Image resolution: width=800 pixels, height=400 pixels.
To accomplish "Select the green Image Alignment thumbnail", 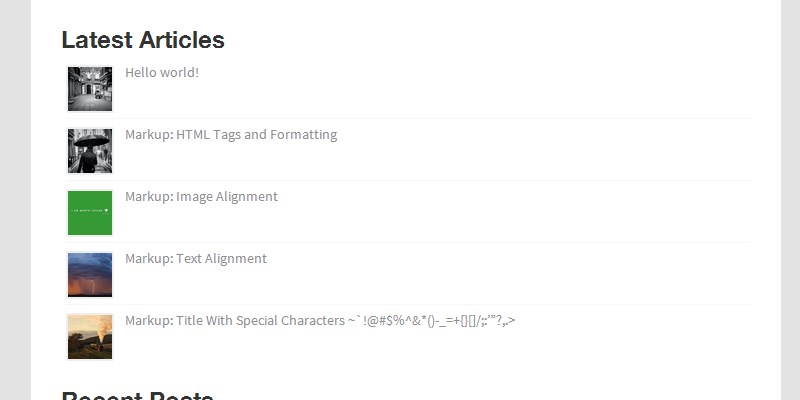I will 90,213.
